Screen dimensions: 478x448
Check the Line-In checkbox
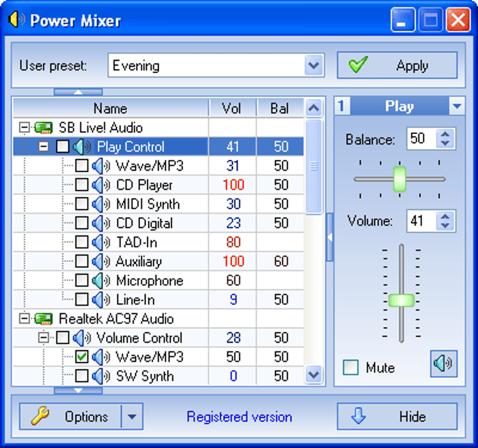coord(82,299)
